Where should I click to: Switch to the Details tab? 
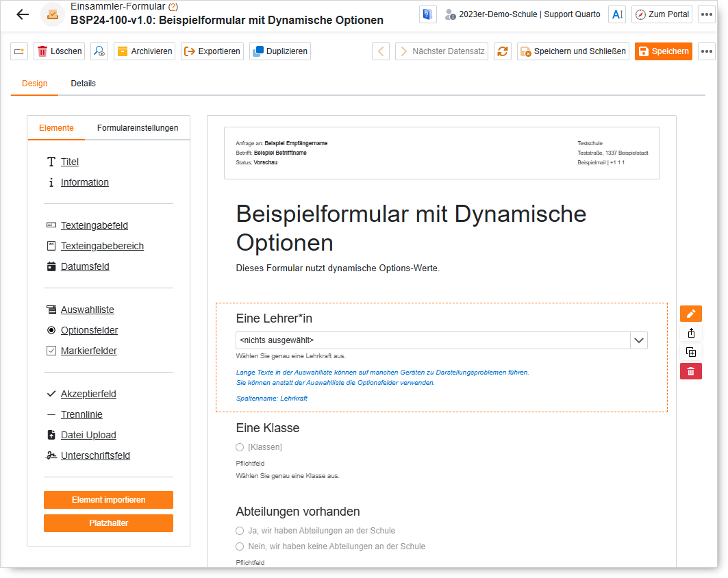pyautogui.click(x=83, y=84)
